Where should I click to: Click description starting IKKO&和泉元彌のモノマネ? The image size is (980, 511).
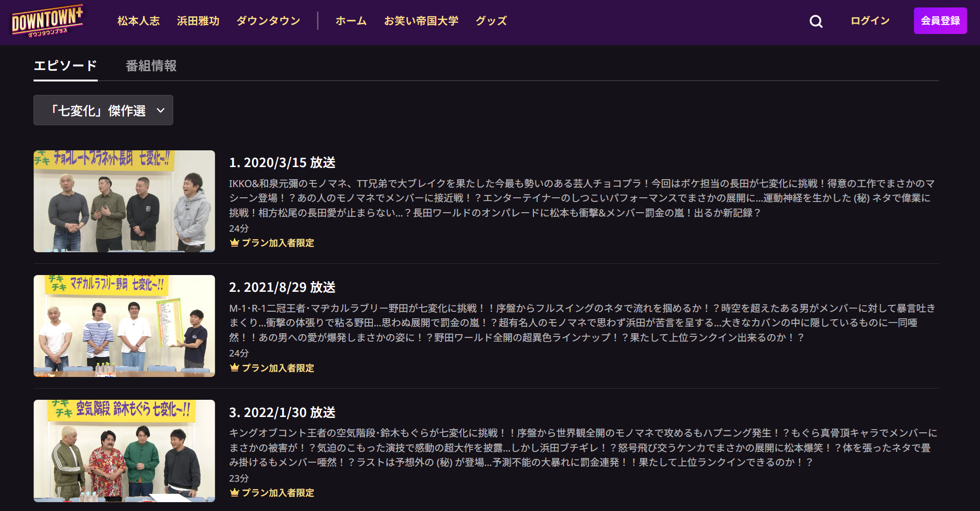[582, 198]
